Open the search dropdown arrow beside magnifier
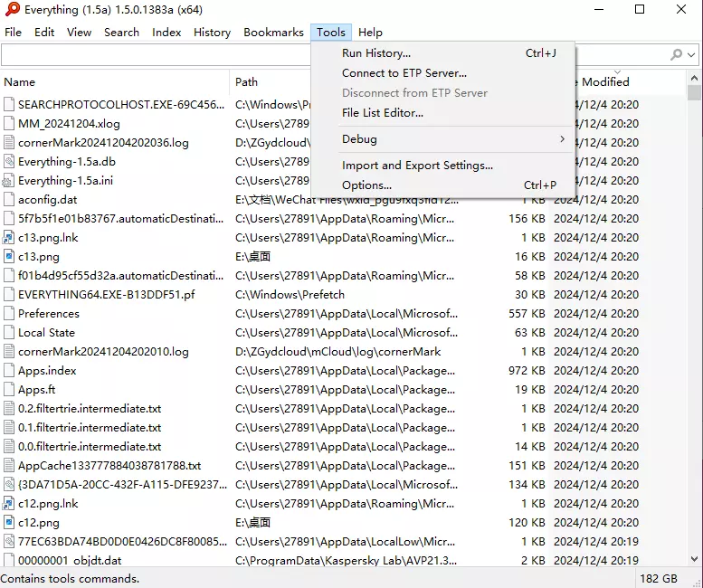 coord(691,54)
